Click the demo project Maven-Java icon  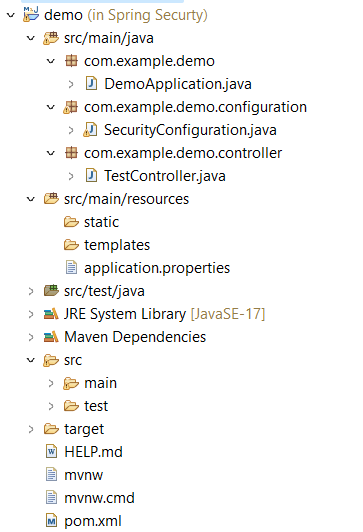point(31,15)
